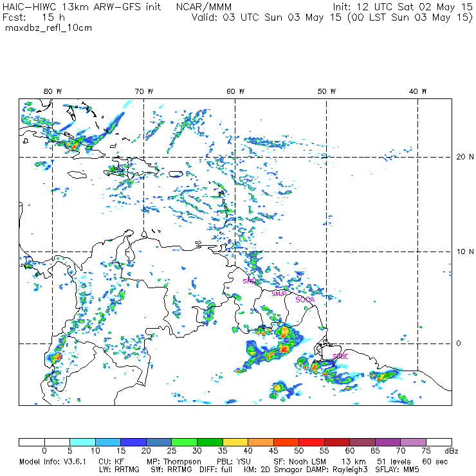The width and height of the screenshot is (476, 476).
Task: Click the red-orange 45-50 dBZ swatch
Action: (286, 442)
